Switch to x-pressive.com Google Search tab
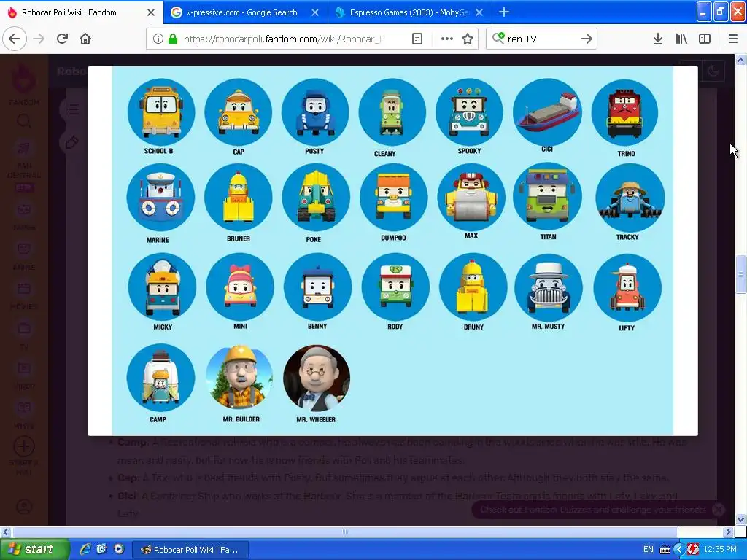Image resolution: width=747 pixels, height=560 pixels. pos(245,12)
